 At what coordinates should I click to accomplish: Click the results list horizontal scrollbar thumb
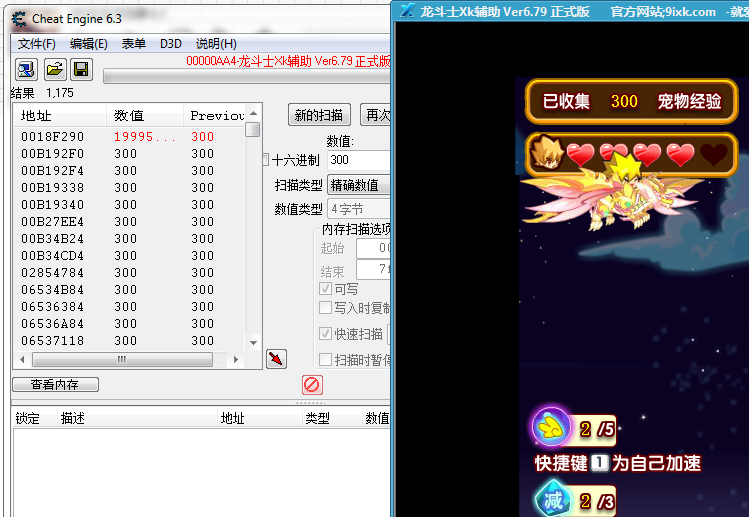coord(122,359)
